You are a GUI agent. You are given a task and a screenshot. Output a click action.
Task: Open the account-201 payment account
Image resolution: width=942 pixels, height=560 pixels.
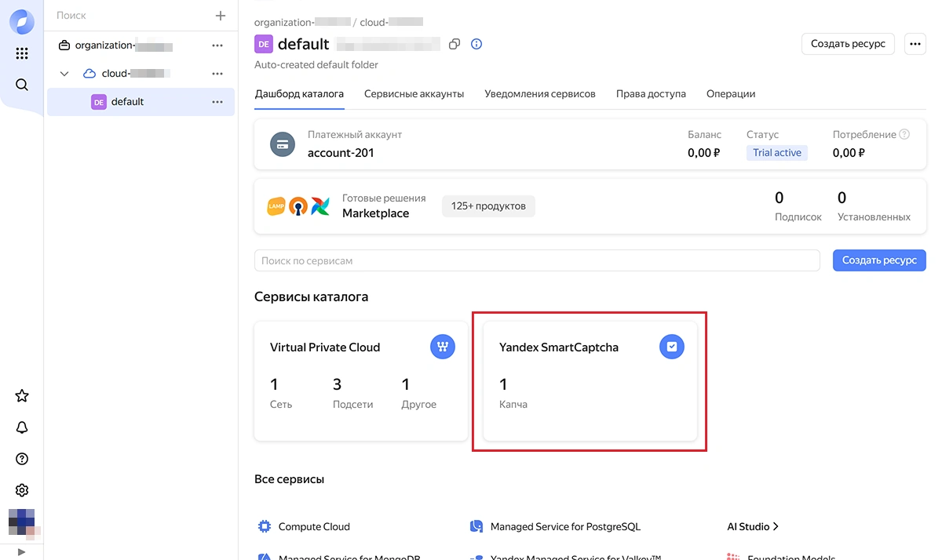(341, 153)
